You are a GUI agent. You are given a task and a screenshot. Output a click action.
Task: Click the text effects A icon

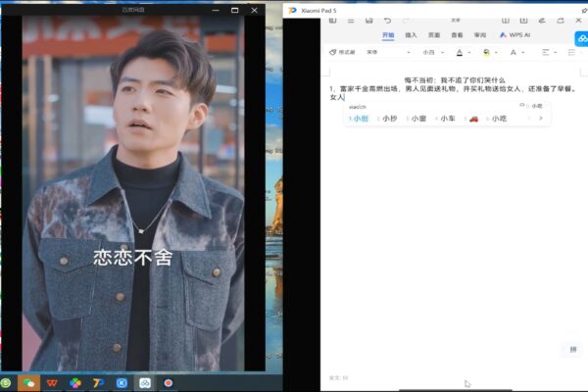point(513,53)
